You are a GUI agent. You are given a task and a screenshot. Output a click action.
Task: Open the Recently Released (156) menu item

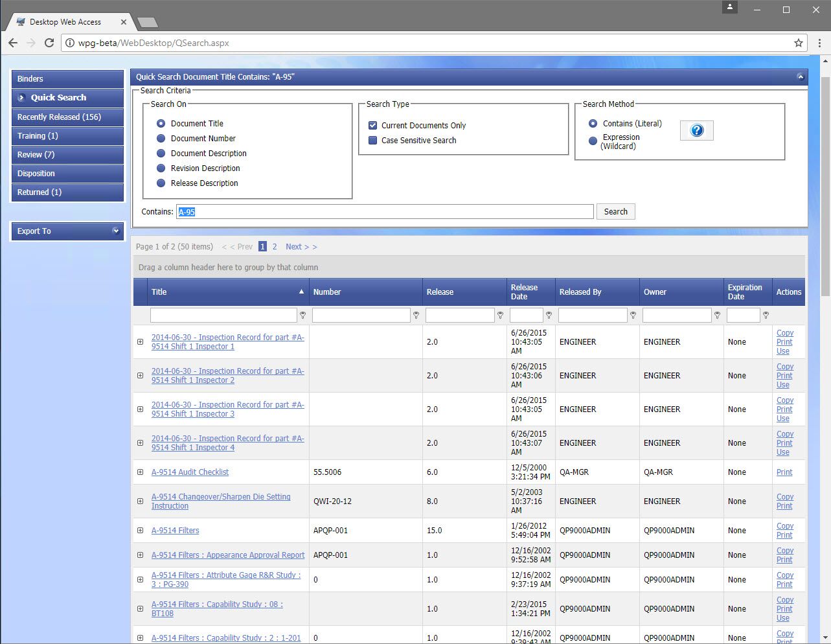point(67,117)
